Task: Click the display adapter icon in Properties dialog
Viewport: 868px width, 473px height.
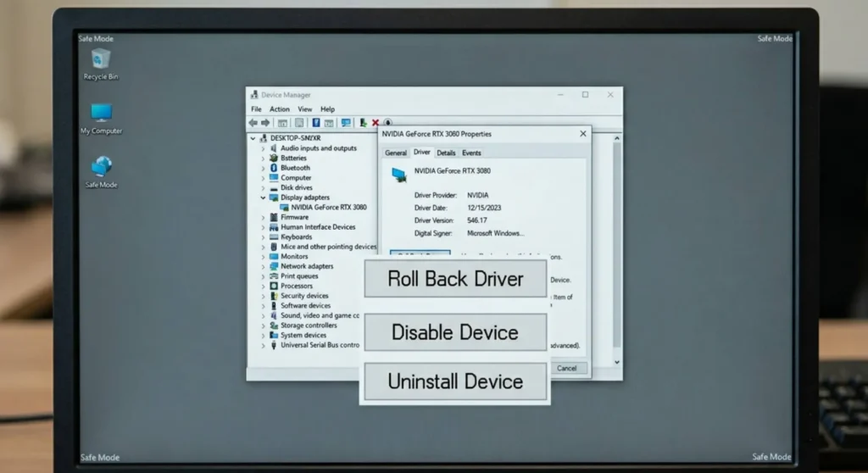Action: tap(398, 175)
